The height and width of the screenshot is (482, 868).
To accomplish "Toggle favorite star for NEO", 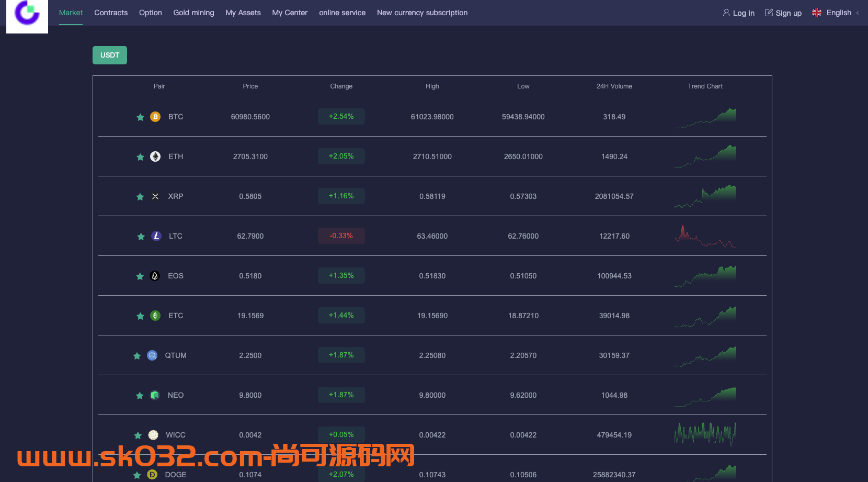I will (x=140, y=396).
